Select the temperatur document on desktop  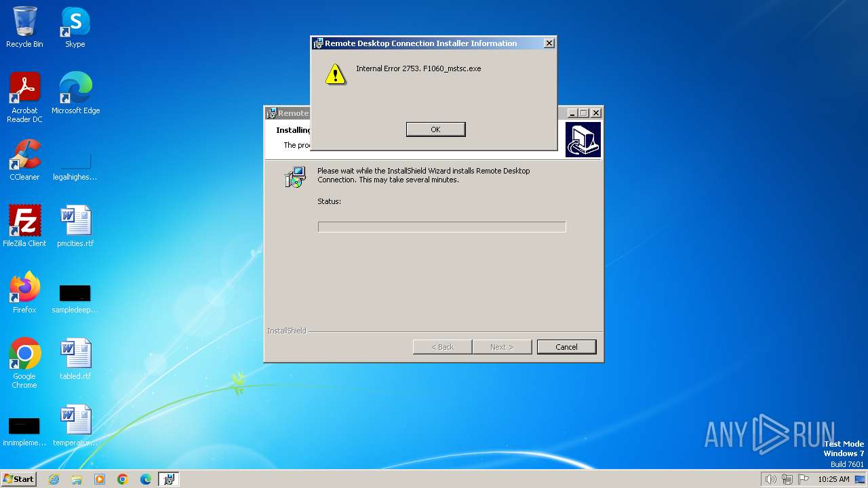(75, 425)
